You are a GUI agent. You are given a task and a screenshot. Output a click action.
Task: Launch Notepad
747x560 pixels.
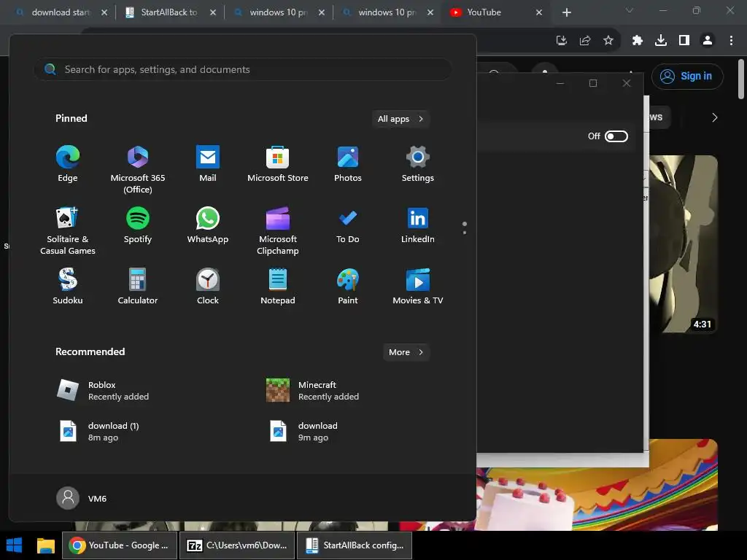[278, 287]
